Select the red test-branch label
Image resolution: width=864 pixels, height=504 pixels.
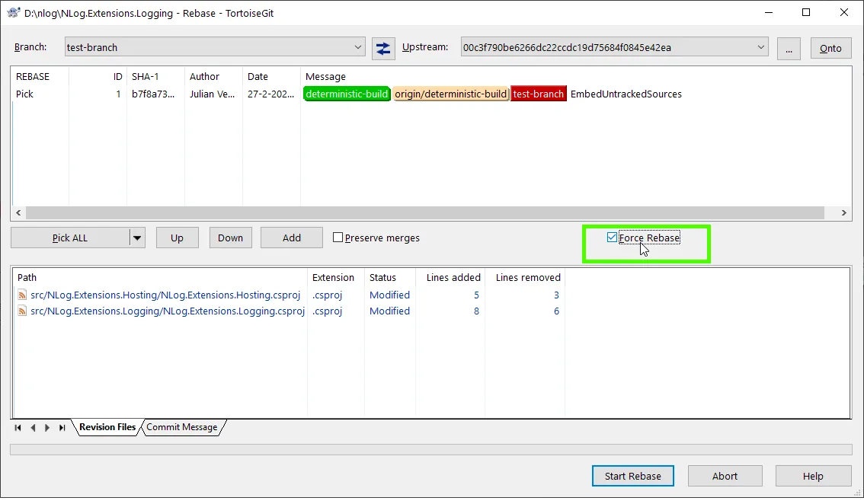[x=539, y=94]
